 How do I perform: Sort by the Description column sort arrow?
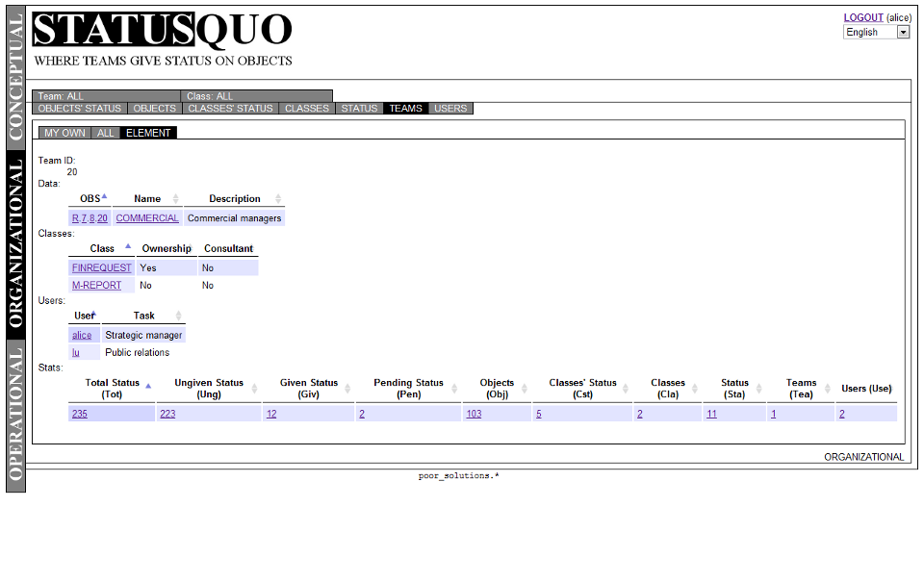pos(276,197)
